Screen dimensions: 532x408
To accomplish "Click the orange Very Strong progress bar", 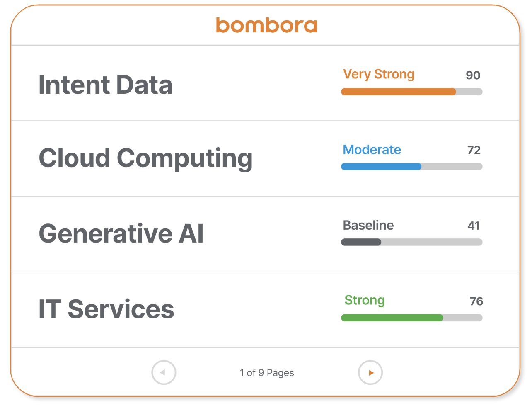I will point(411,92).
